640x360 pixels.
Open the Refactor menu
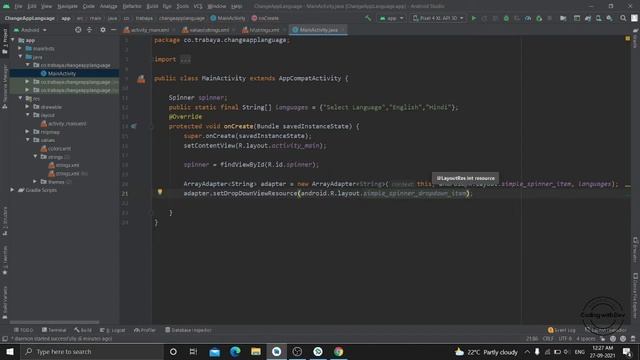point(132,6)
